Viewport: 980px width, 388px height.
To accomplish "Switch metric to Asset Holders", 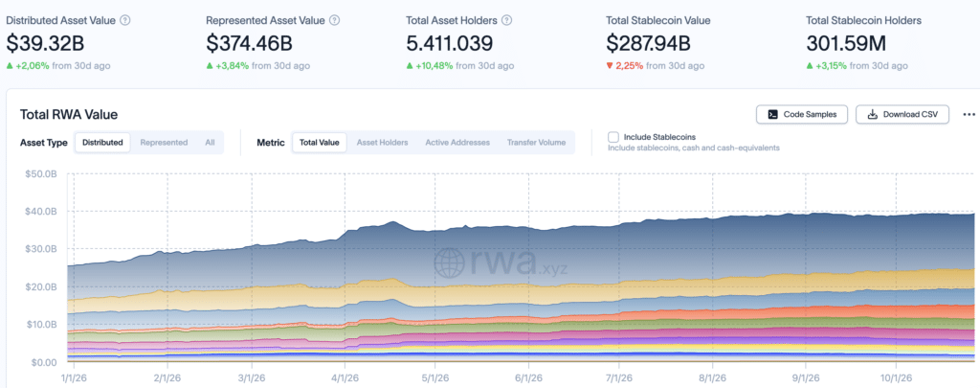I will coord(383,142).
